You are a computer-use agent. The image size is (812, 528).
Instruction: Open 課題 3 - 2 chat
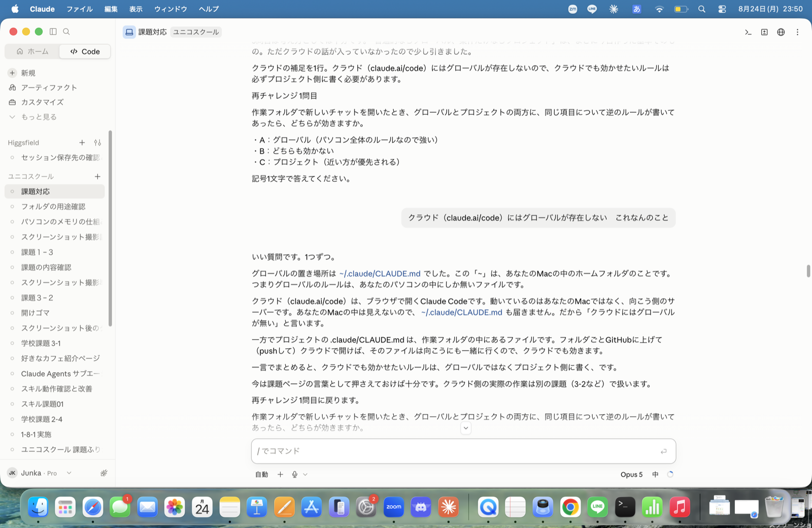point(55,298)
